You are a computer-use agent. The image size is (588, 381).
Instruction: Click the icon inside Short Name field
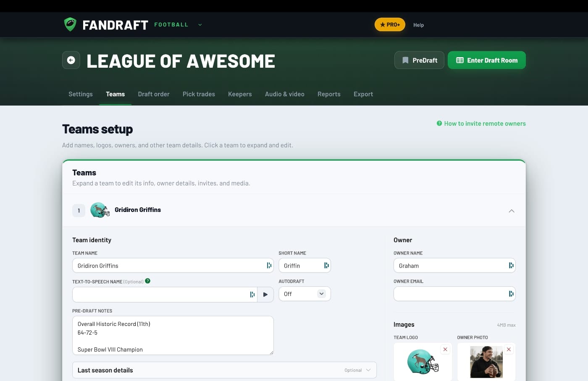326,265
